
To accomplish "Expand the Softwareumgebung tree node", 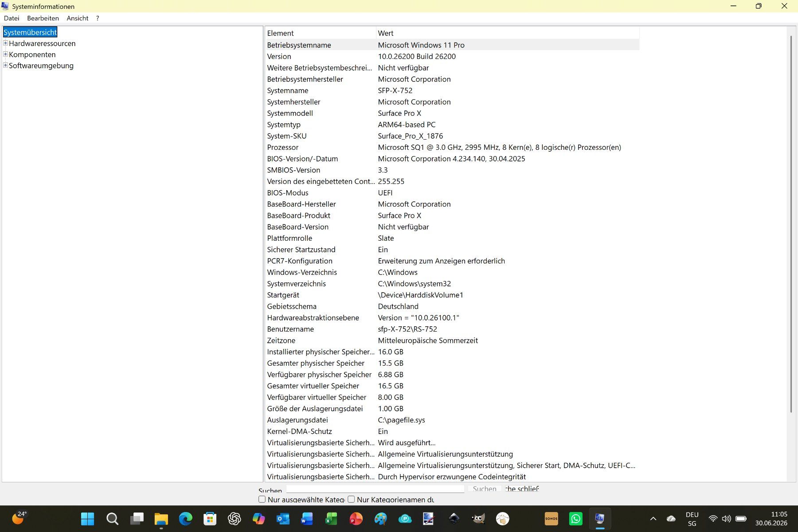I will [6, 65].
